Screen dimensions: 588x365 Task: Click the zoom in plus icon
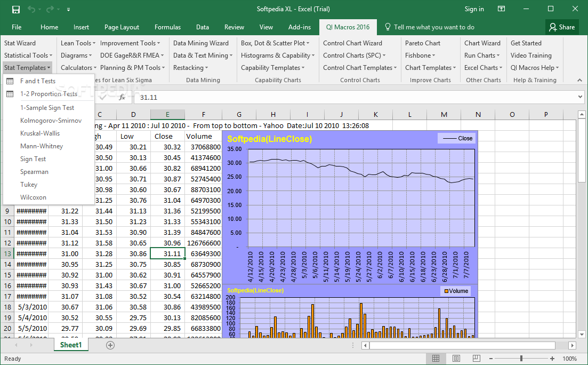[x=552, y=359]
